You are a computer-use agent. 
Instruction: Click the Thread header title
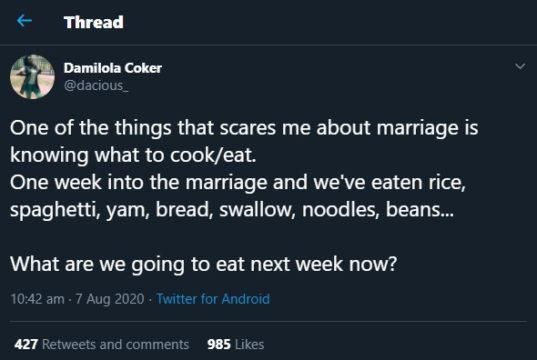coord(93,22)
